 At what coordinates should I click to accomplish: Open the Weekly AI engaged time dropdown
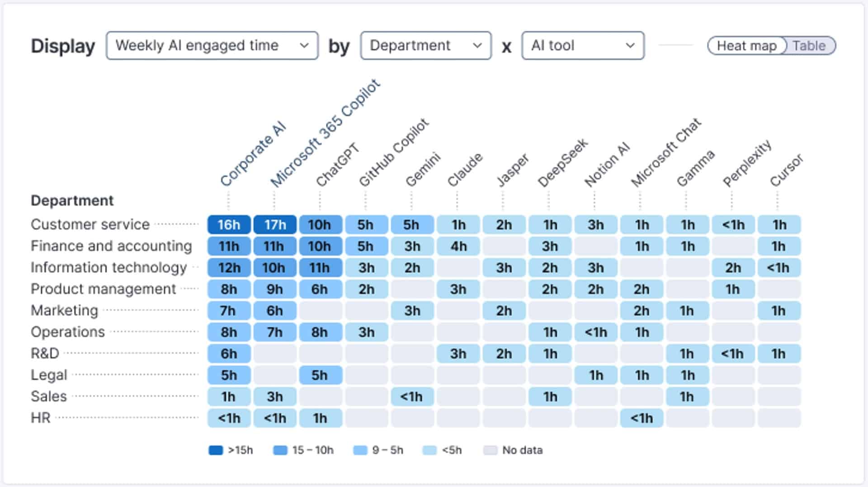(212, 45)
